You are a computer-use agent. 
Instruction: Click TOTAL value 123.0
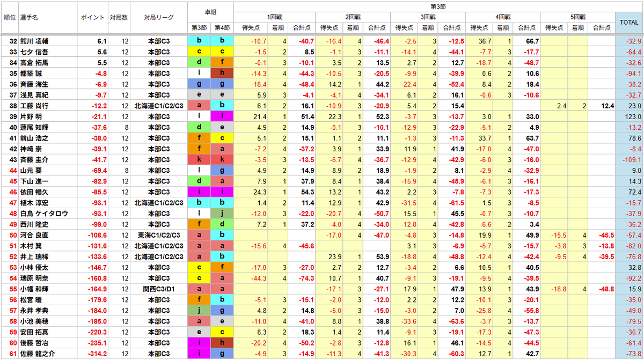click(x=633, y=116)
